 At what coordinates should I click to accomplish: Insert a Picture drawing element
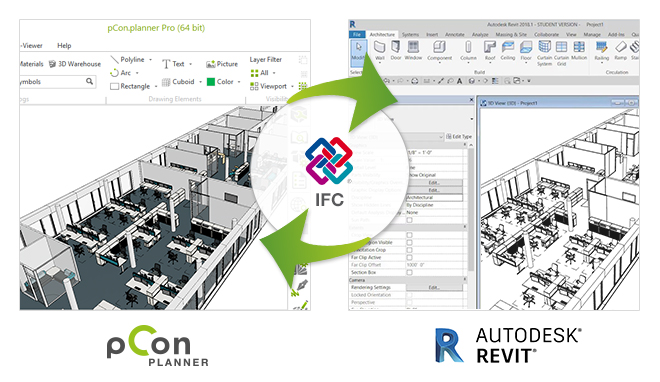click(222, 64)
